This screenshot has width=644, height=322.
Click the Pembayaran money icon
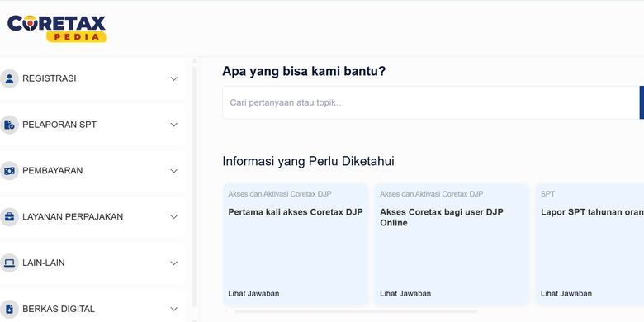(x=9, y=171)
